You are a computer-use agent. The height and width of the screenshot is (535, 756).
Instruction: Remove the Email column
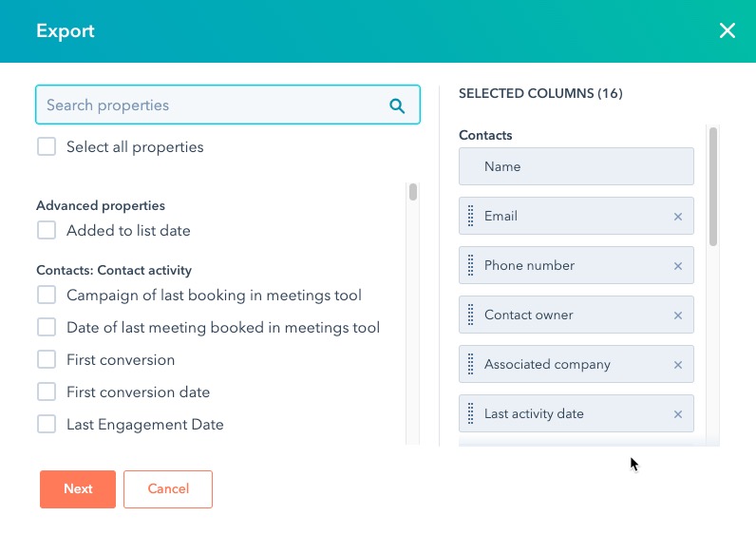click(678, 217)
